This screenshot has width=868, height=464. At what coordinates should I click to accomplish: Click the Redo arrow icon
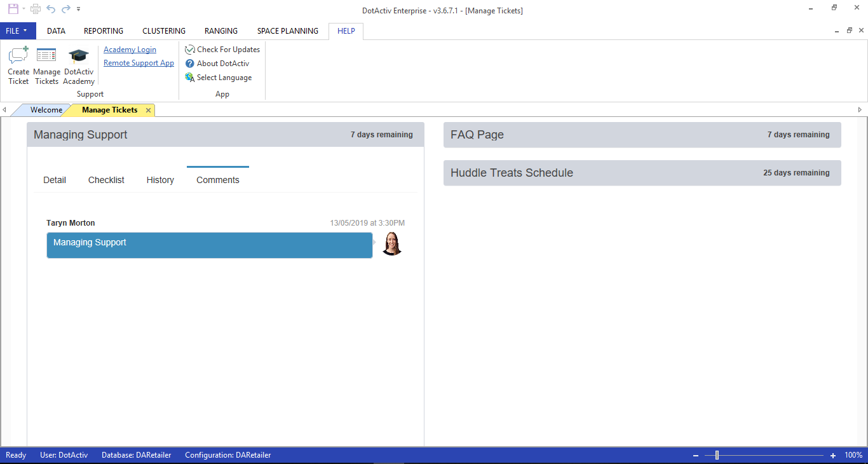coord(65,9)
